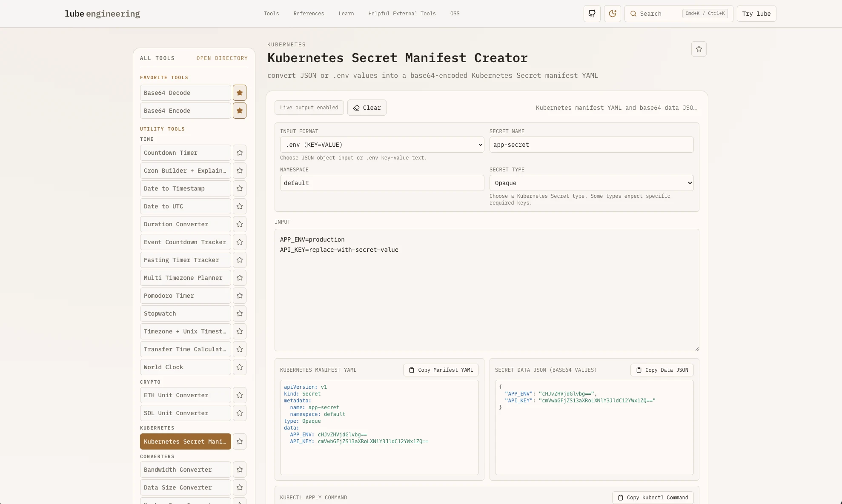Star the ETH Unit Converter tool
Screen dimensions: 842x504
tap(240, 395)
